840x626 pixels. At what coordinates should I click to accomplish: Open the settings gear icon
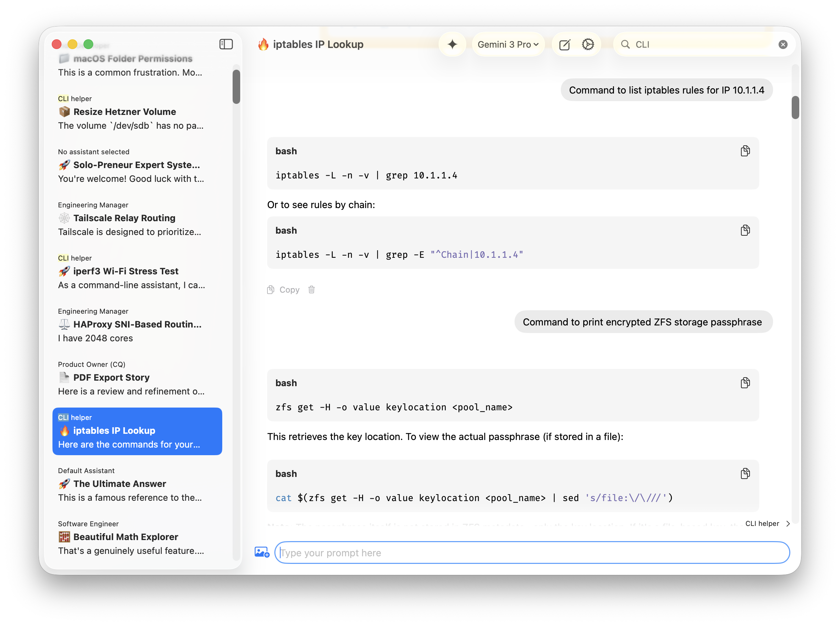pos(588,44)
